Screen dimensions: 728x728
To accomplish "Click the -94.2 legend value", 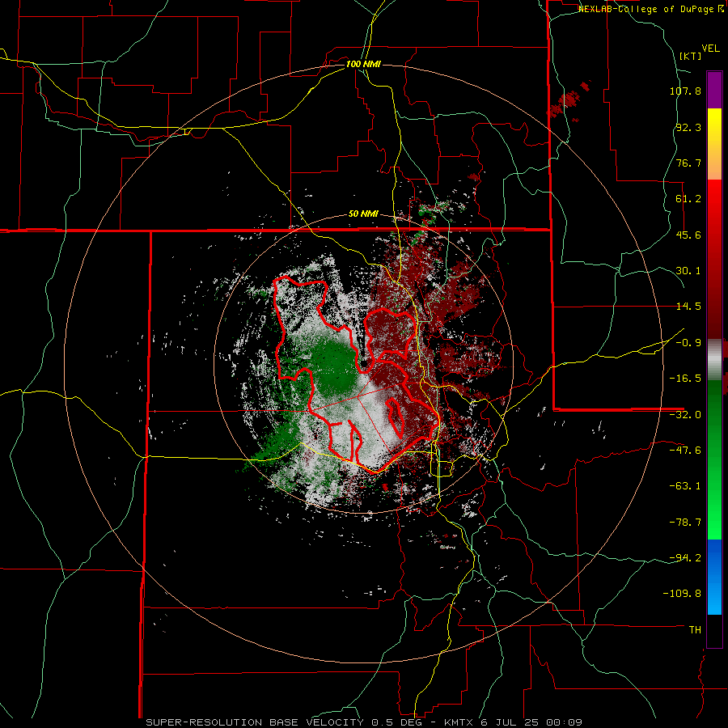I will click(x=685, y=558).
